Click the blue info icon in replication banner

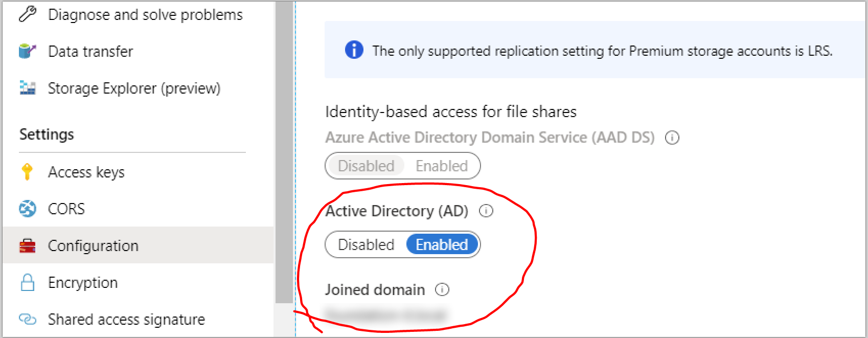354,50
